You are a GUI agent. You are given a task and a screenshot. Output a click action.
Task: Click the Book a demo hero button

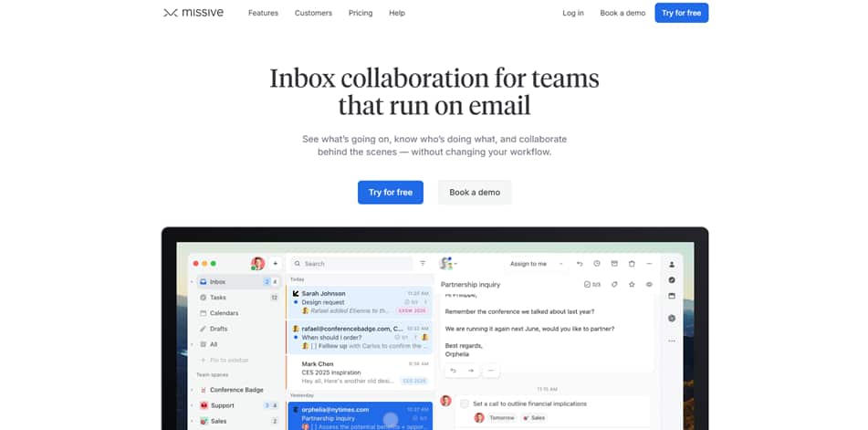[x=475, y=193]
